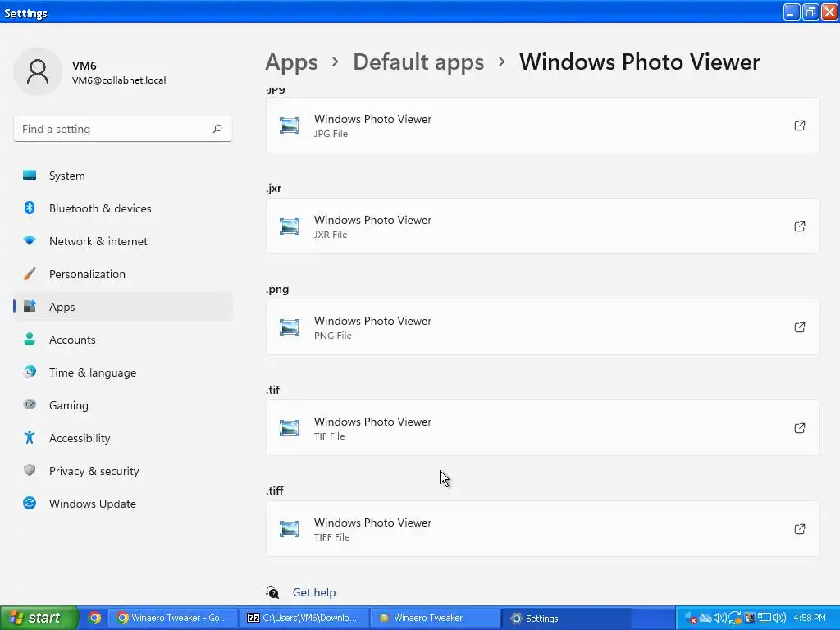Click the .tiff extension heading
The height and width of the screenshot is (630, 840).
pyautogui.click(x=275, y=491)
